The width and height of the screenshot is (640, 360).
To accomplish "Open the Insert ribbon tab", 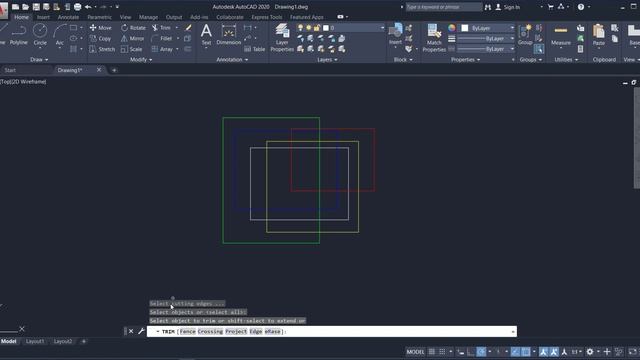I will click(43, 17).
